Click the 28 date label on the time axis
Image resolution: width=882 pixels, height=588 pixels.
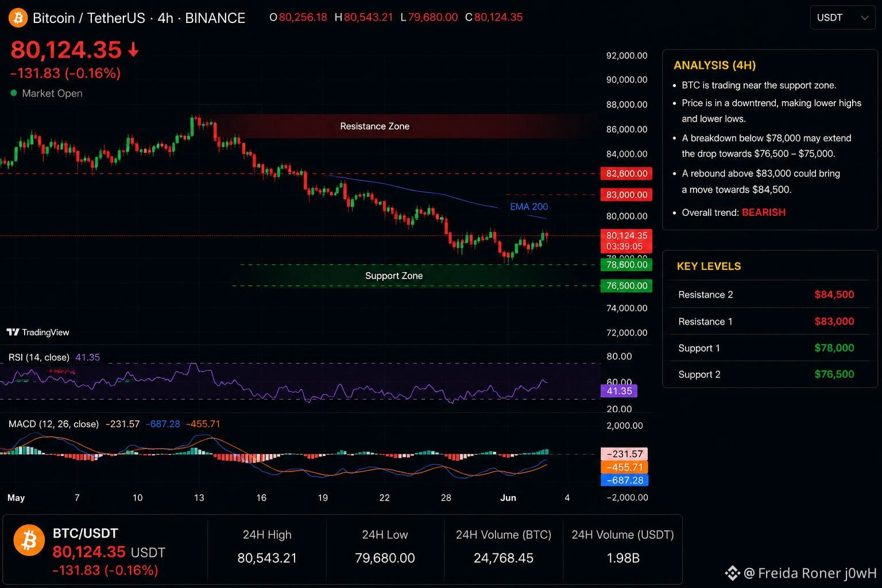pyautogui.click(x=446, y=498)
